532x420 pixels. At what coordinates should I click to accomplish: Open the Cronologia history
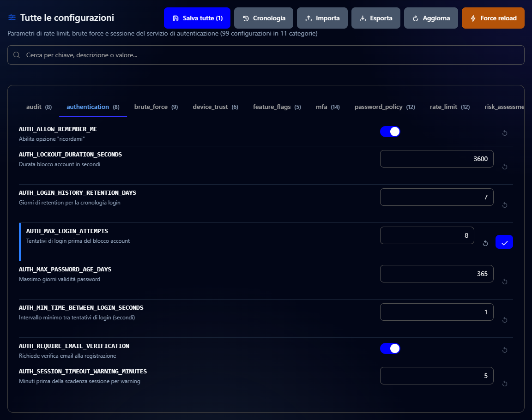point(264,18)
